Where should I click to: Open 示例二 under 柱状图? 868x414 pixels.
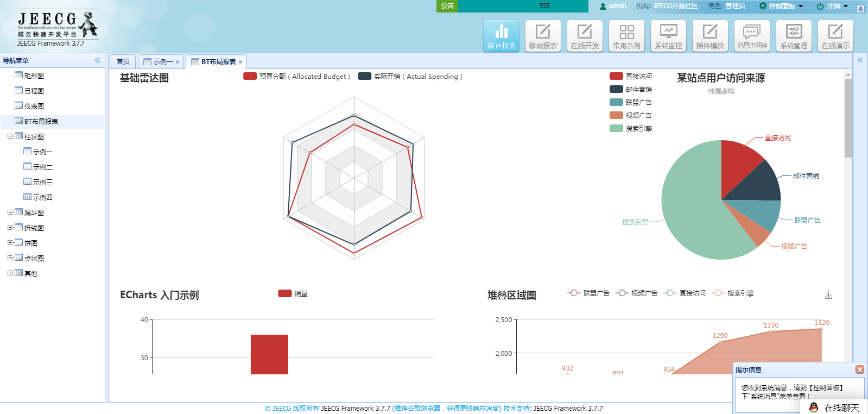42,167
